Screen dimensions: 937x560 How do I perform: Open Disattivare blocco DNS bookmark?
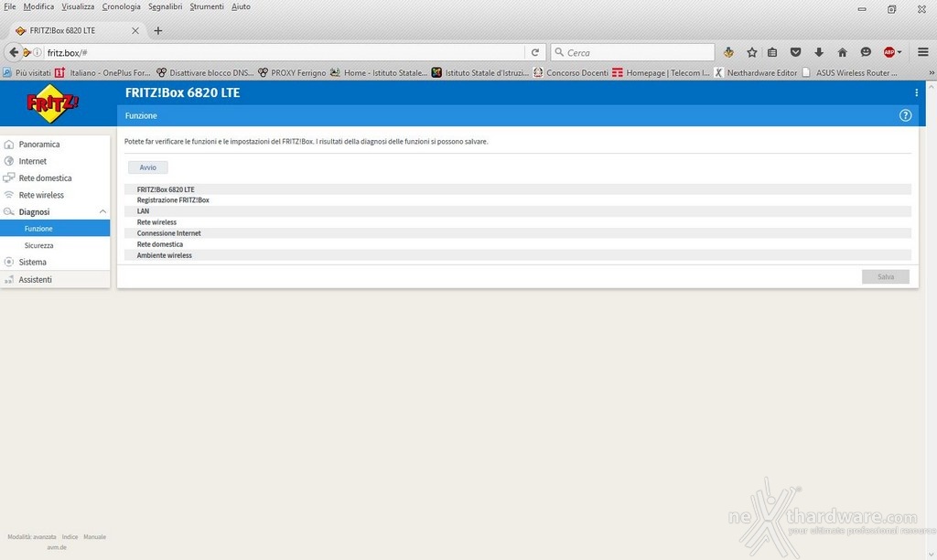click(x=205, y=73)
